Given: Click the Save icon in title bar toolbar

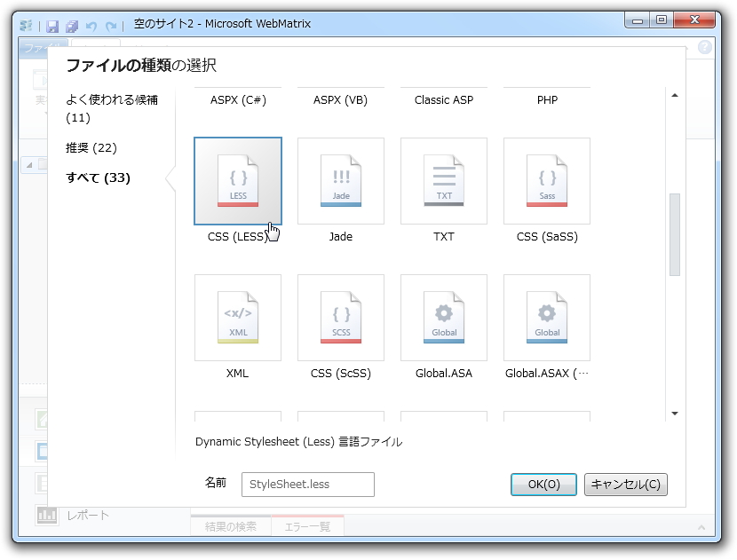Looking at the screenshot, I should [x=52, y=26].
